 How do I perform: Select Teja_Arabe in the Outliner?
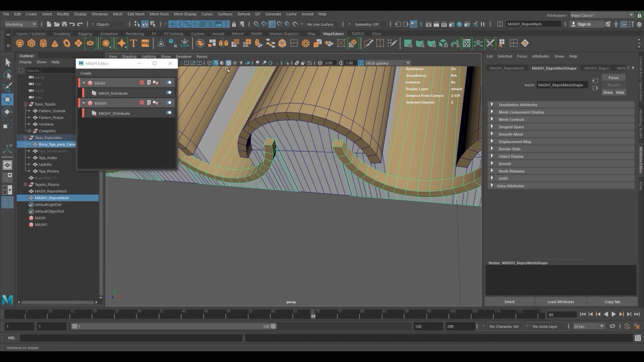click(x=48, y=158)
